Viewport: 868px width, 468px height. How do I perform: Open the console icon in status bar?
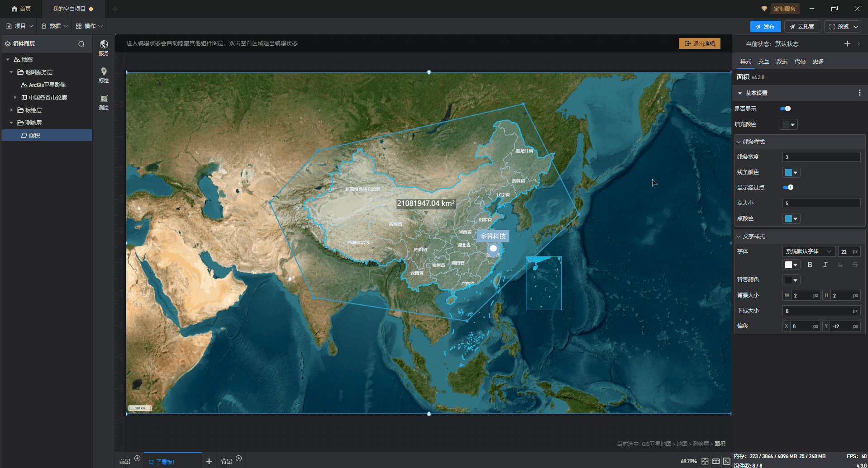coord(727,461)
